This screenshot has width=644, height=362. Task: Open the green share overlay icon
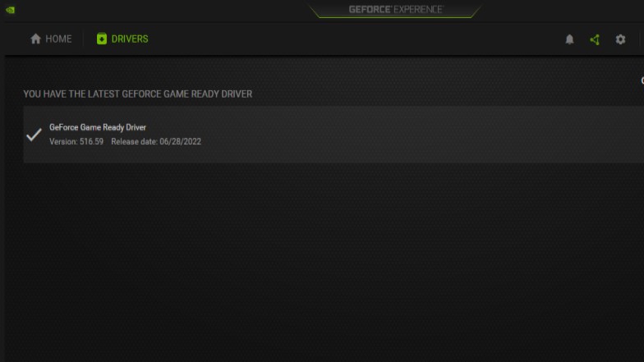(x=595, y=39)
